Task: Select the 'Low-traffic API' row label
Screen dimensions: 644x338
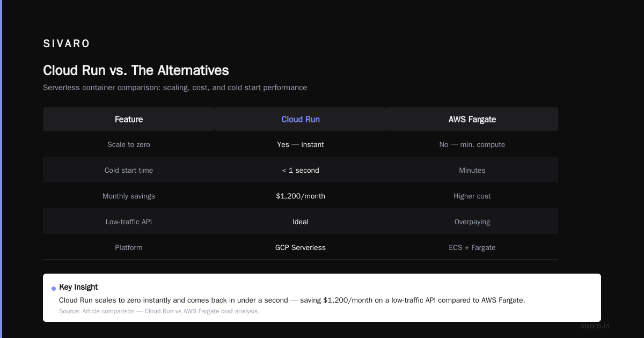Action: tap(129, 222)
